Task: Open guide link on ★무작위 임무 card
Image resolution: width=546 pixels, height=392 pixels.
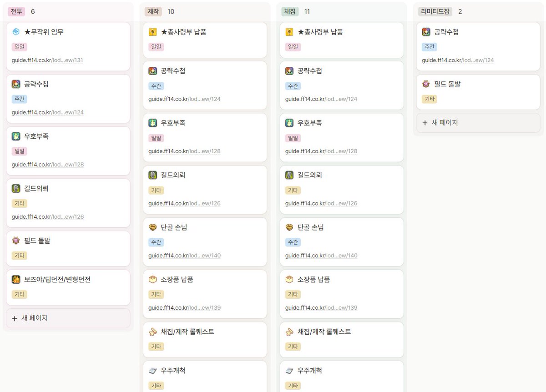Action: [47, 60]
